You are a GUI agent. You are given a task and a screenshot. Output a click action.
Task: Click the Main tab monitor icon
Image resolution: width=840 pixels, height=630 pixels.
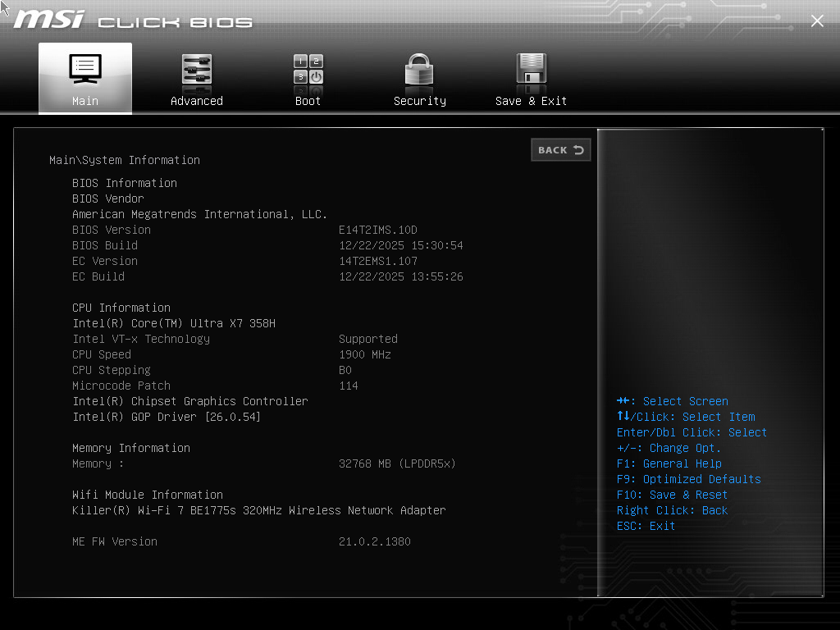[x=85, y=69]
